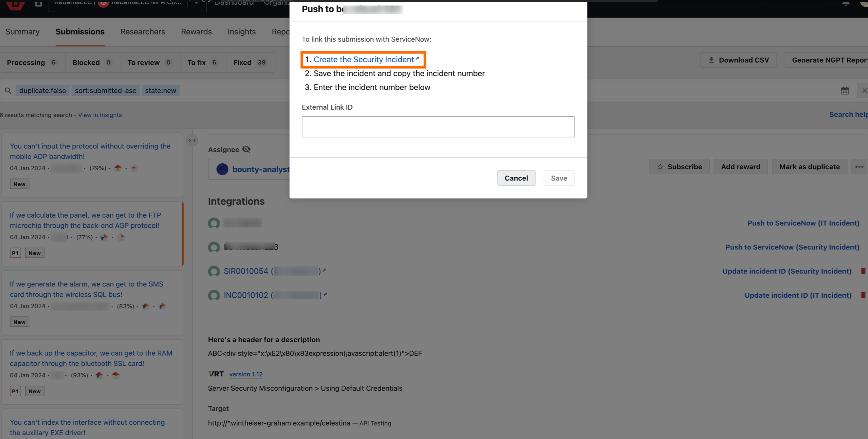
Task: Click the bounty-analyst avatar icon
Action: point(222,169)
